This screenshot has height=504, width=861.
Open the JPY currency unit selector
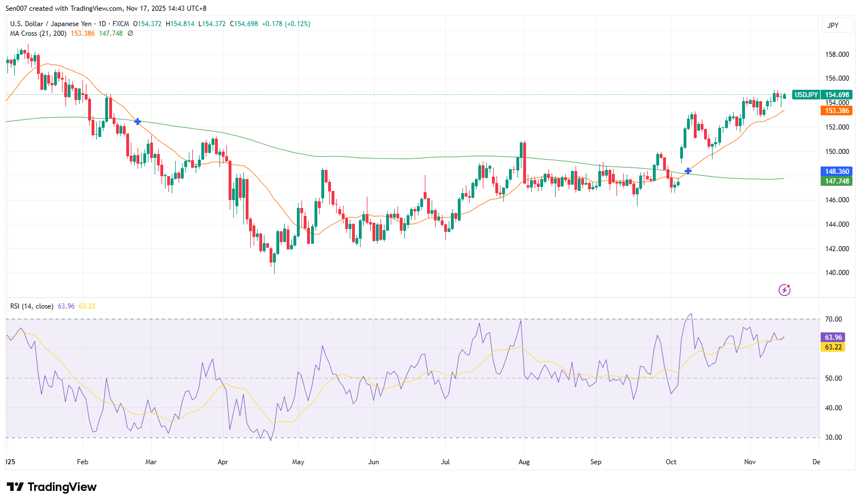[x=837, y=25]
